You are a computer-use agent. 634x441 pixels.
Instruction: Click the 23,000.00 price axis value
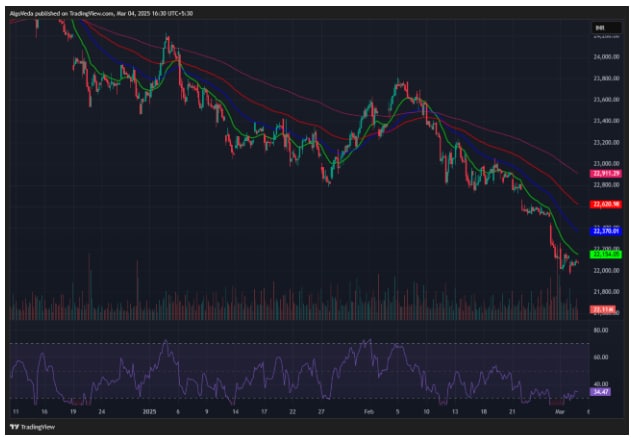click(606, 164)
